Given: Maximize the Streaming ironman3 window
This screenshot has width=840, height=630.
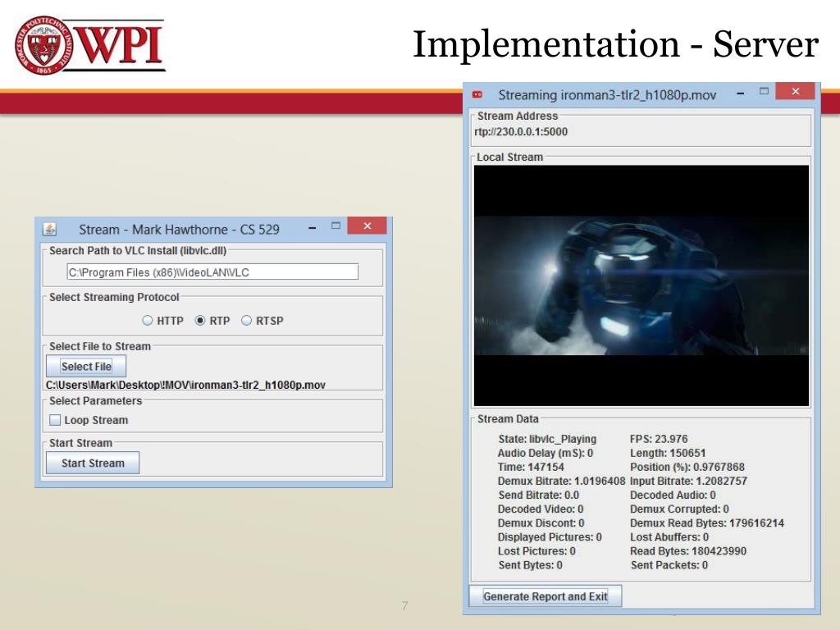Looking at the screenshot, I should pos(765,92).
